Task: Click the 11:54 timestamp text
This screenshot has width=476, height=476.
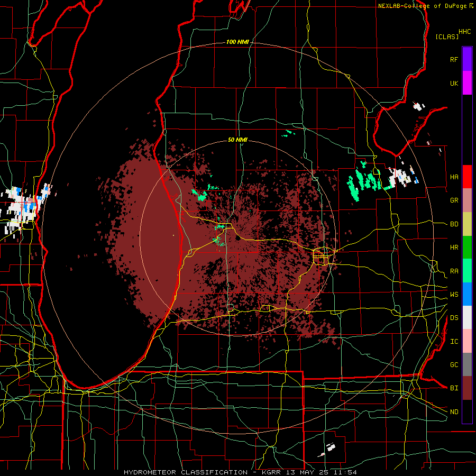Action: [346, 472]
